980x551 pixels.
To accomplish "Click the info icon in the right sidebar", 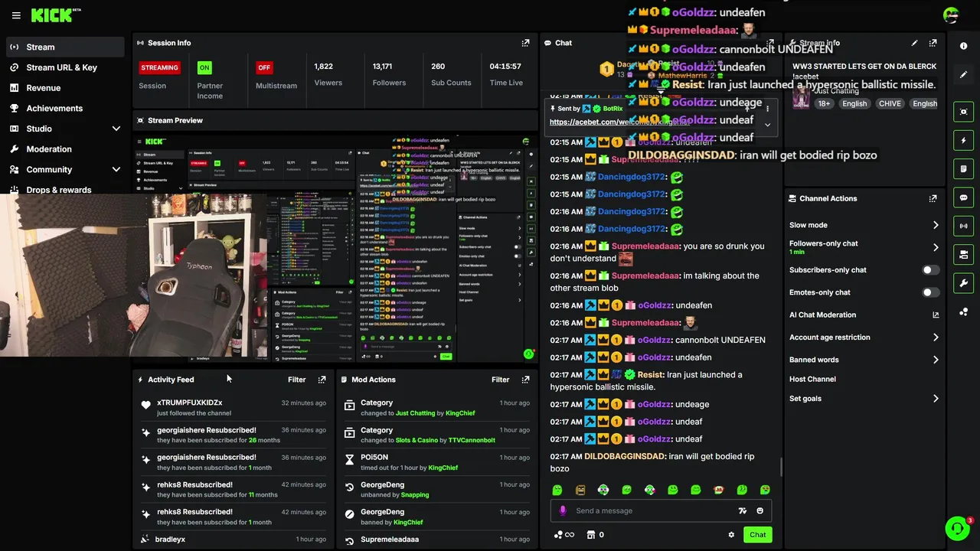I will (963, 46).
